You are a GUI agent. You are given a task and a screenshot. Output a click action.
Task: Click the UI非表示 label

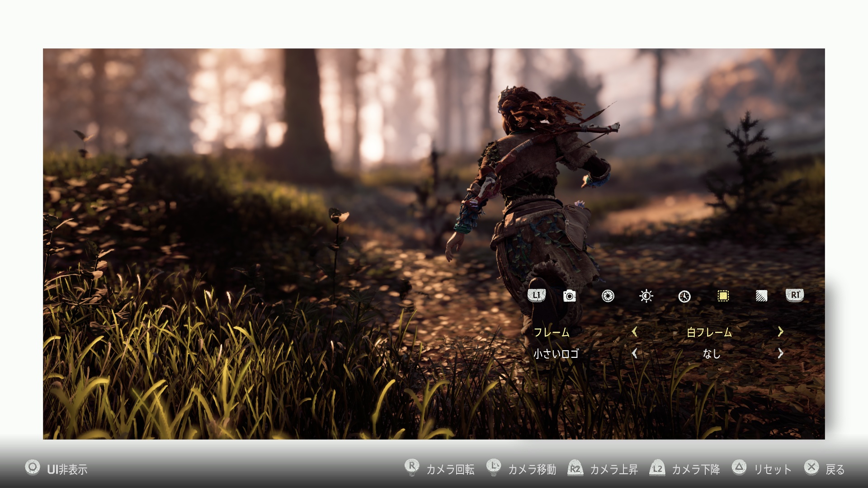click(67, 469)
